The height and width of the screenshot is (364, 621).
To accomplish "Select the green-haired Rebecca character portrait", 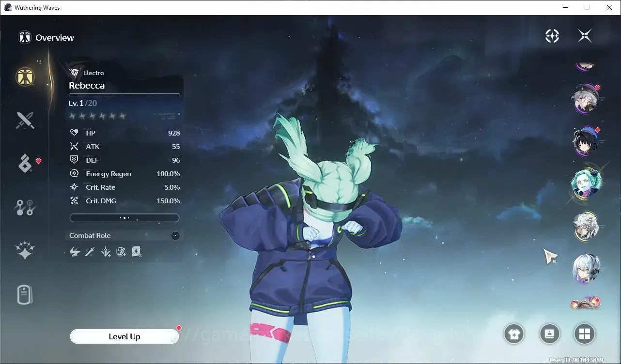I will [585, 184].
